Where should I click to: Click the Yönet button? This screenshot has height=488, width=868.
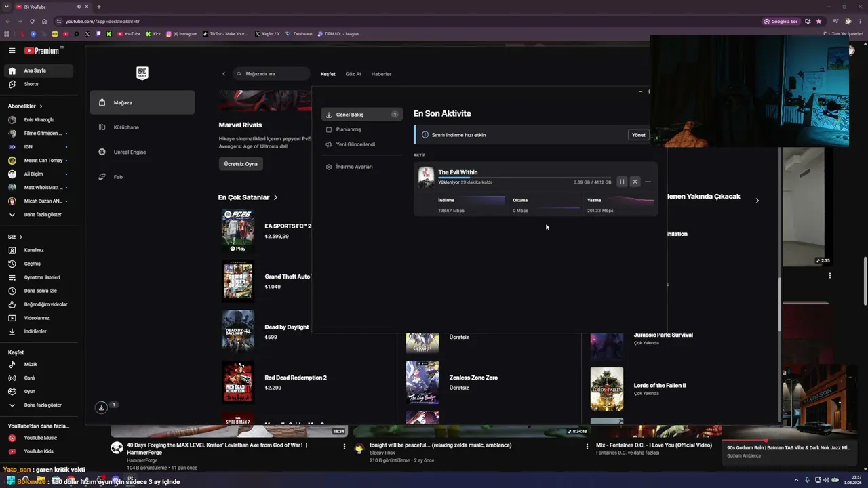tap(638, 135)
